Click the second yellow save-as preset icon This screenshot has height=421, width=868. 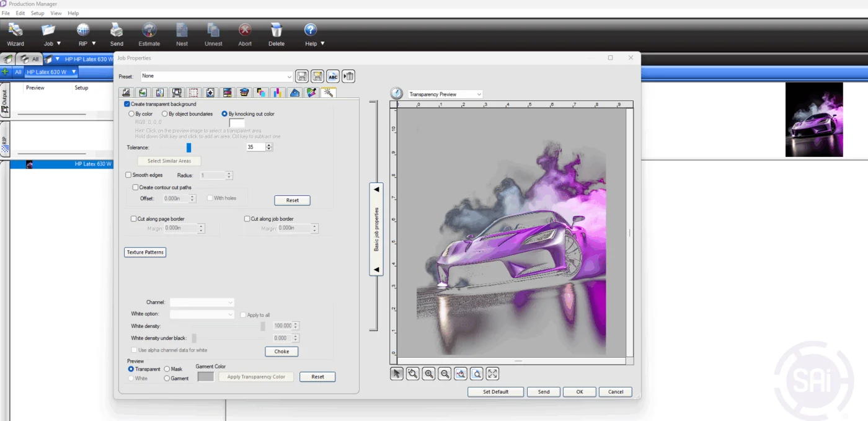click(x=317, y=76)
